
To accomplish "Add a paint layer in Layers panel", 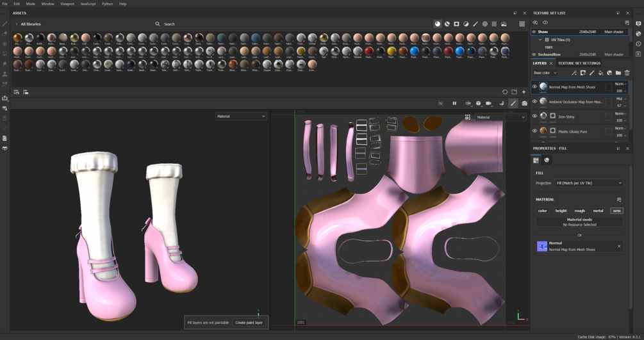I will (591, 73).
